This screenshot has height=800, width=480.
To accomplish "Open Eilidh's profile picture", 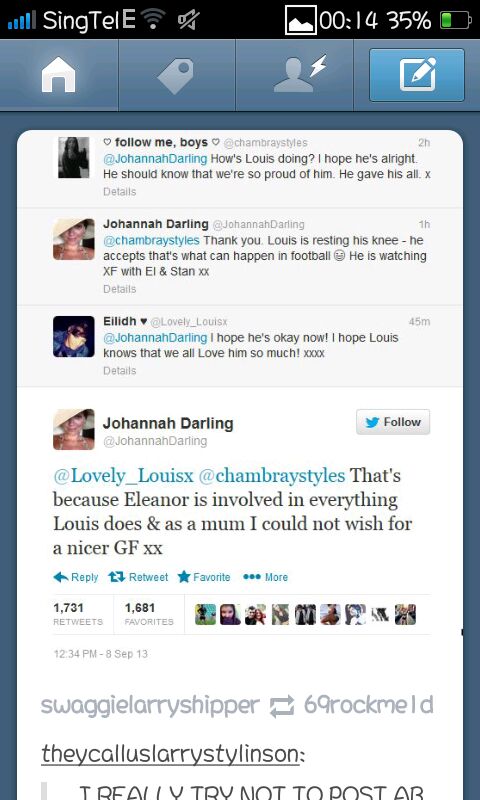I will (73, 336).
